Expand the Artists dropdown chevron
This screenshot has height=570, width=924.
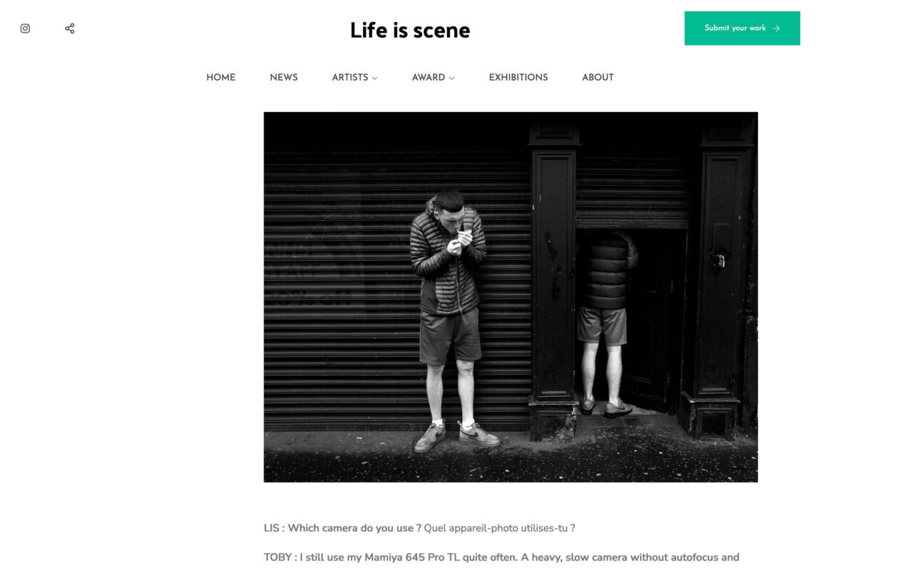(x=375, y=78)
